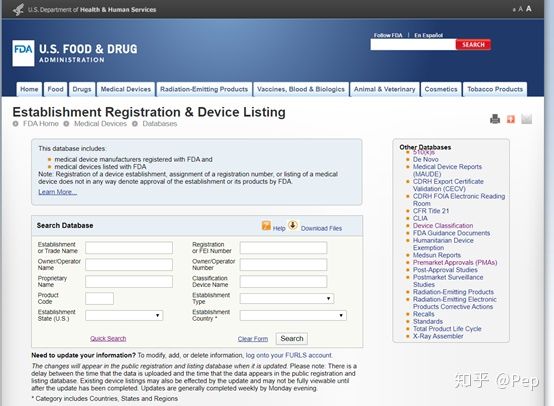
Task: Click the red SEARCH button in header
Action: click(x=473, y=45)
